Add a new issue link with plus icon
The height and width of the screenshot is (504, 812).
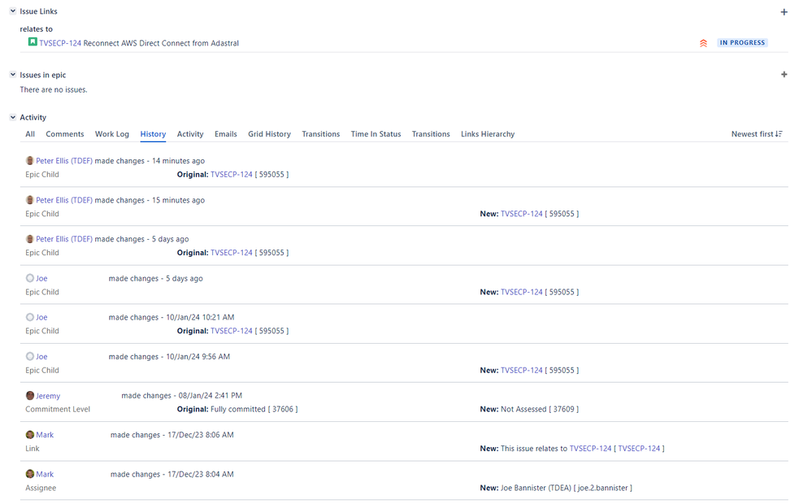click(x=784, y=12)
